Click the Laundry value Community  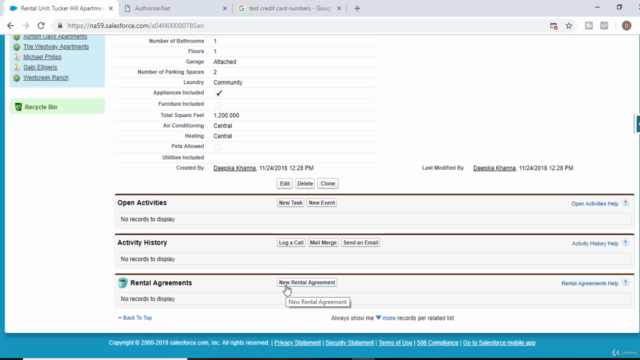[228, 82]
